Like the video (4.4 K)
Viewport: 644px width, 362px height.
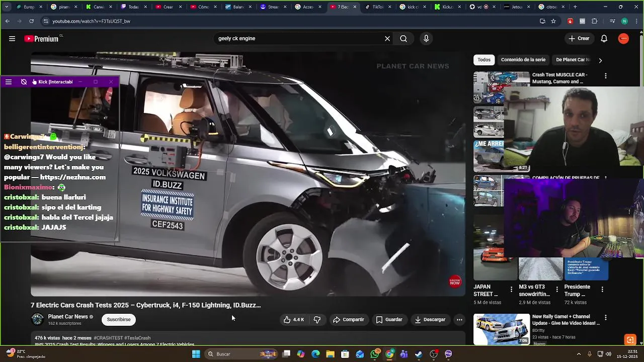(294, 320)
